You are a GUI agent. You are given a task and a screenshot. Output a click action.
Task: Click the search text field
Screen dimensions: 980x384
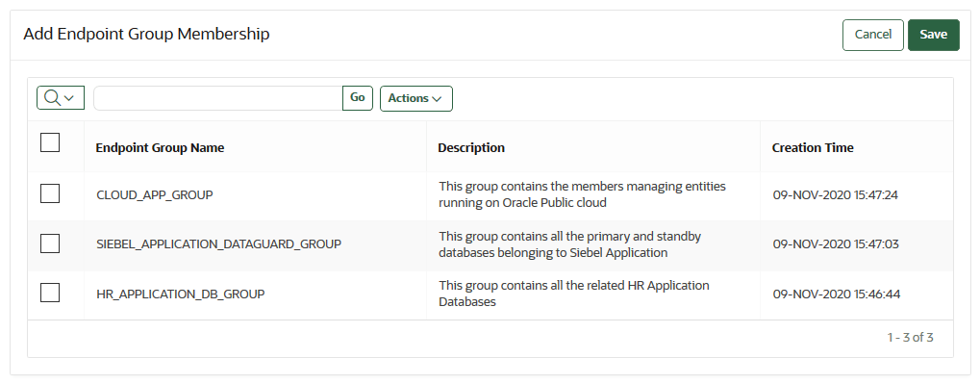218,98
